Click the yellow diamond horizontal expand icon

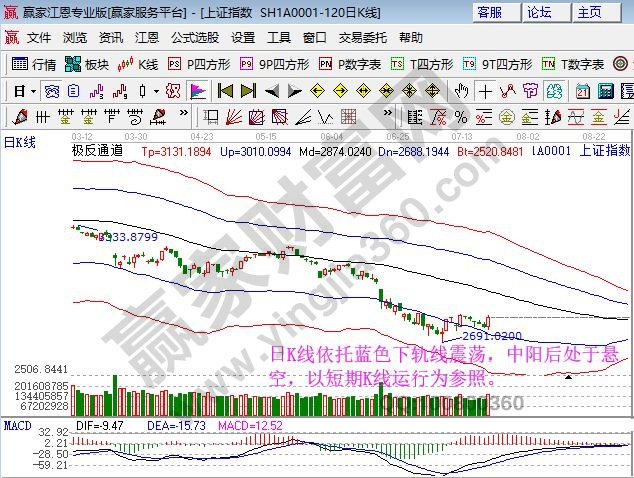click(363, 91)
